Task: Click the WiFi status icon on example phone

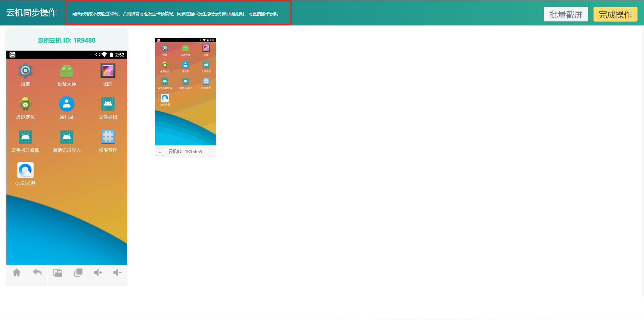Action: pos(104,55)
